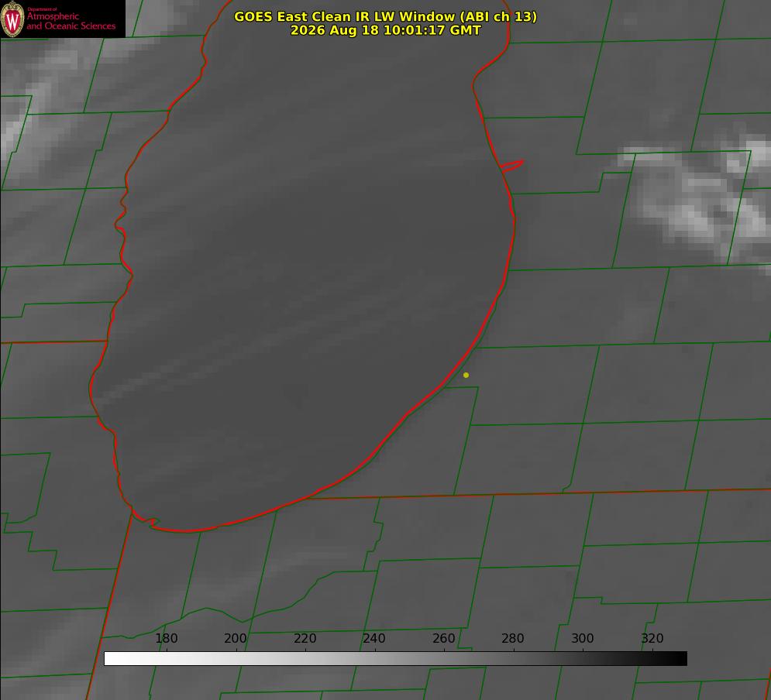Click the GOES East Clean IR title text

click(386, 16)
